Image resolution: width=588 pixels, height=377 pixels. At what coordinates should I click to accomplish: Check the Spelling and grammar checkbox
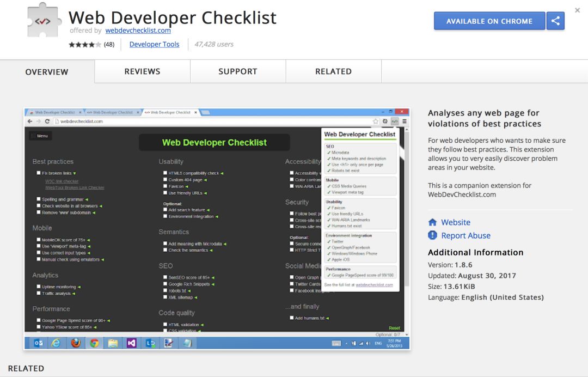[38, 199]
